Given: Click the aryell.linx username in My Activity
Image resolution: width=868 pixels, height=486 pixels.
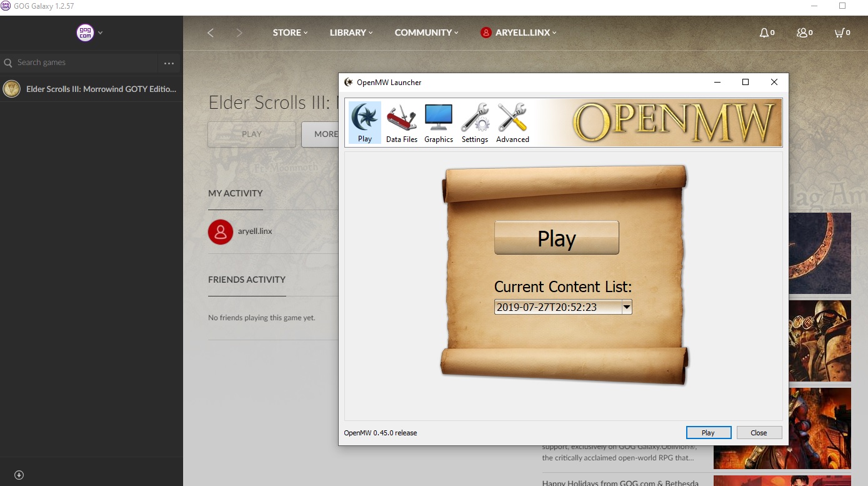Looking at the screenshot, I should pos(255,231).
